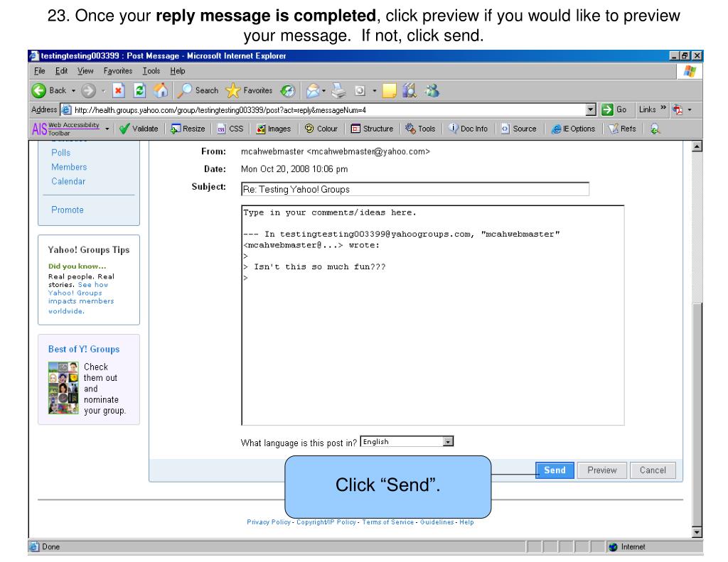Image resolution: width=728 pixels, height=562 pixels.
Task: Open the Copyright/IP Policy footer link
Action: (x=326, y=522)
